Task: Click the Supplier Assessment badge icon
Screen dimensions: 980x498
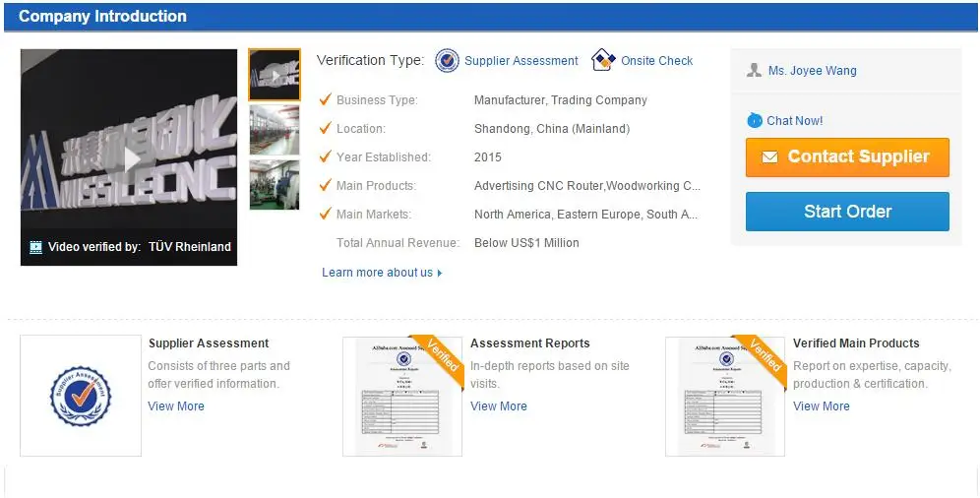Action: (x=447, y=61)
